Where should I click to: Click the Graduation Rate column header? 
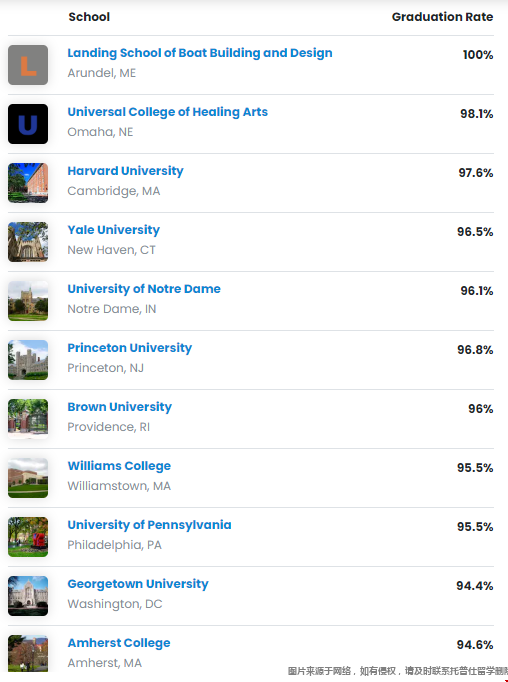pos(442,17)
